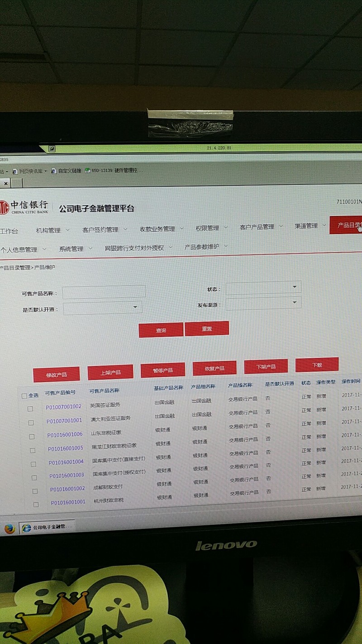Open product link P01007001002

pyautogui.click(x=64, y=407)
